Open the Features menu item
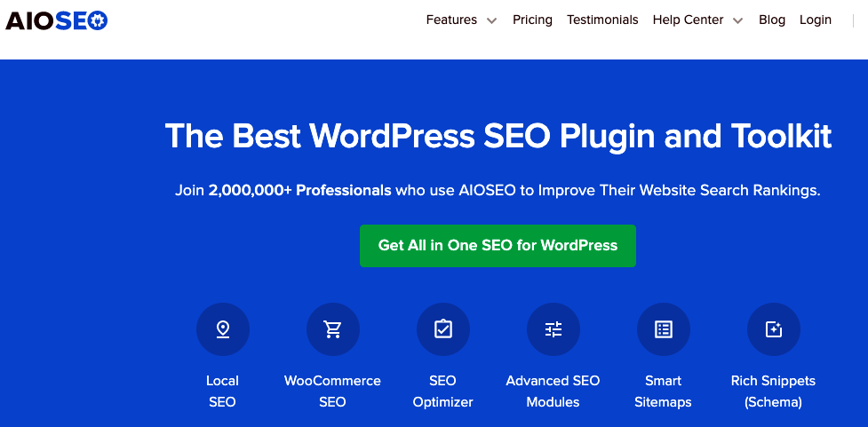 coord(451,20)
